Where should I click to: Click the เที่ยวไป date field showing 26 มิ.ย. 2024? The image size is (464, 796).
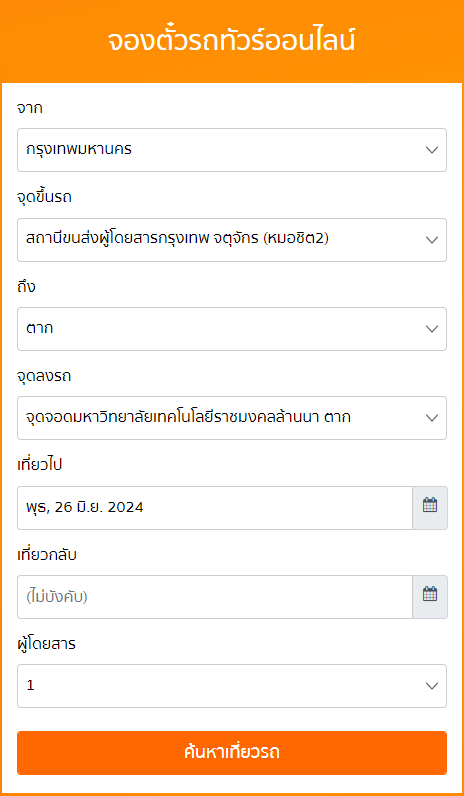(x=215, y=508)
